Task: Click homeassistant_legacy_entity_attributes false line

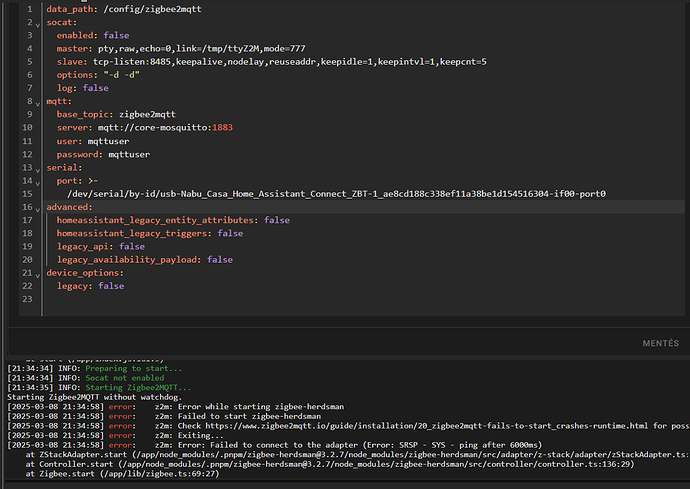Action: pos(173,221)
